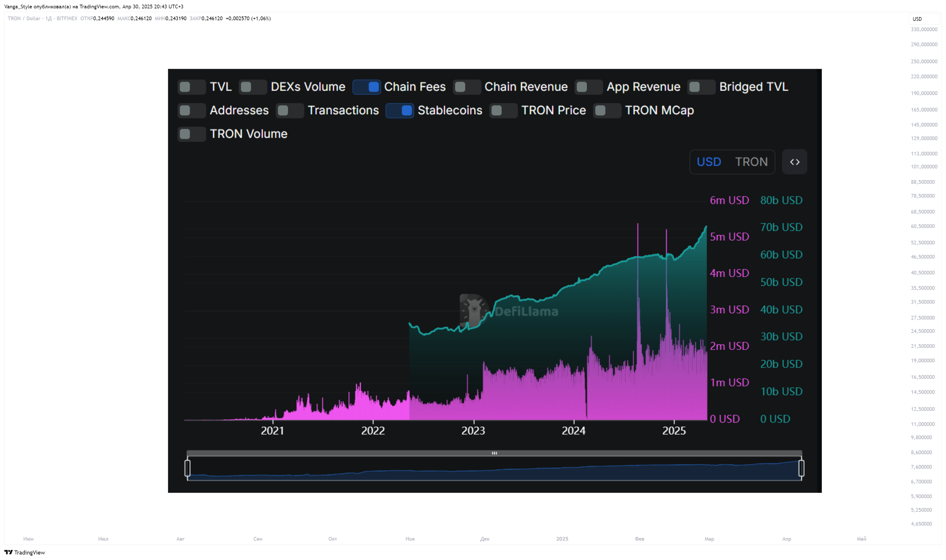Click the opening price value 0,244590
This screenshot has height=560, width=946.
(104, 18)
